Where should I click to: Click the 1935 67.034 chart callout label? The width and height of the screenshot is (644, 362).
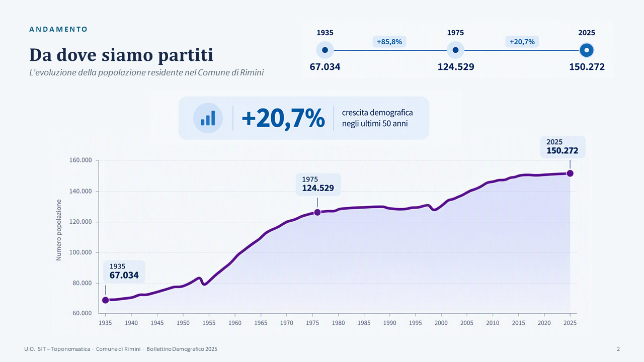click(x=124, y=271)
